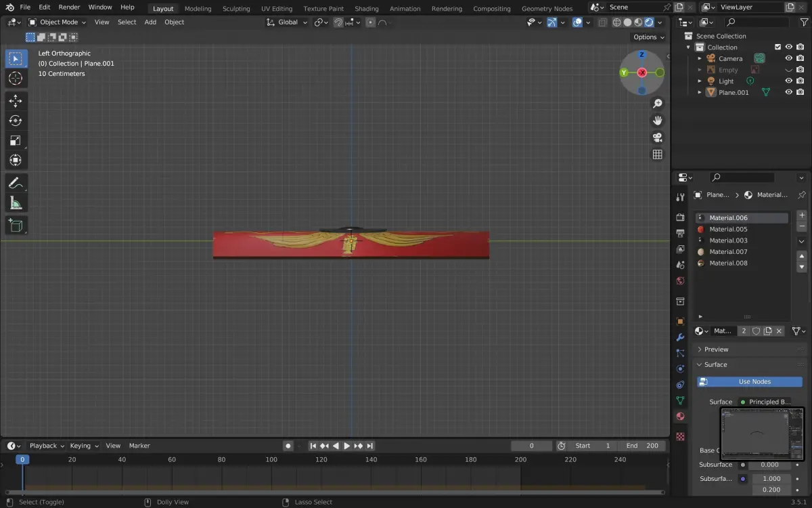Click the blue Z axis gizmo
The width and height of the screenshot is (812, 508).
[641, 55]
